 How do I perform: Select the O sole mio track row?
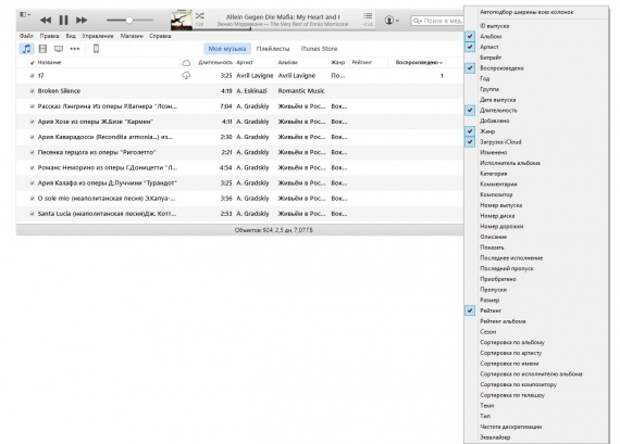[x=239, y=198]
